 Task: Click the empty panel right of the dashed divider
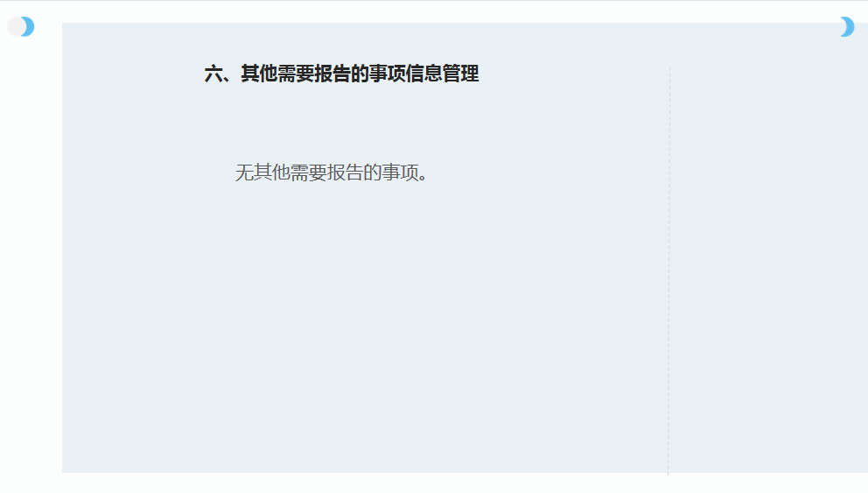(768, 250)
